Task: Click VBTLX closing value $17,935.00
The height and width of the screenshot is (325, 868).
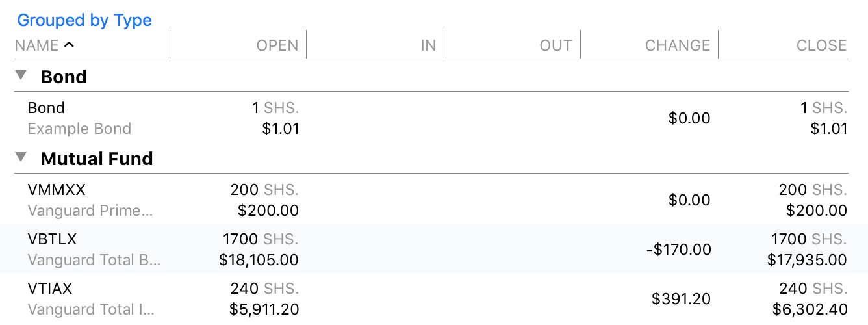Action: click(807, 261)
